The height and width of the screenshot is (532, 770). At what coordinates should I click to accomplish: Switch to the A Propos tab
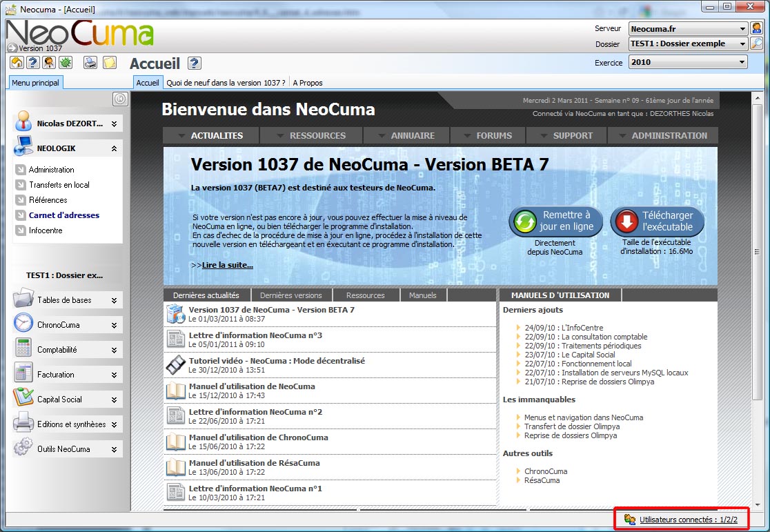coord(308,83)
